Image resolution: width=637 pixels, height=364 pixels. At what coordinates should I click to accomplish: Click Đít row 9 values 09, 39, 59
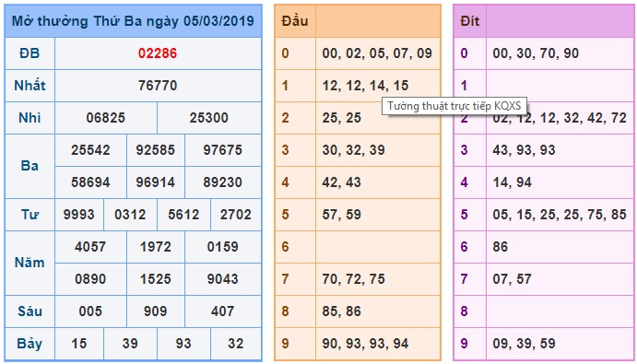click(524, 344)
